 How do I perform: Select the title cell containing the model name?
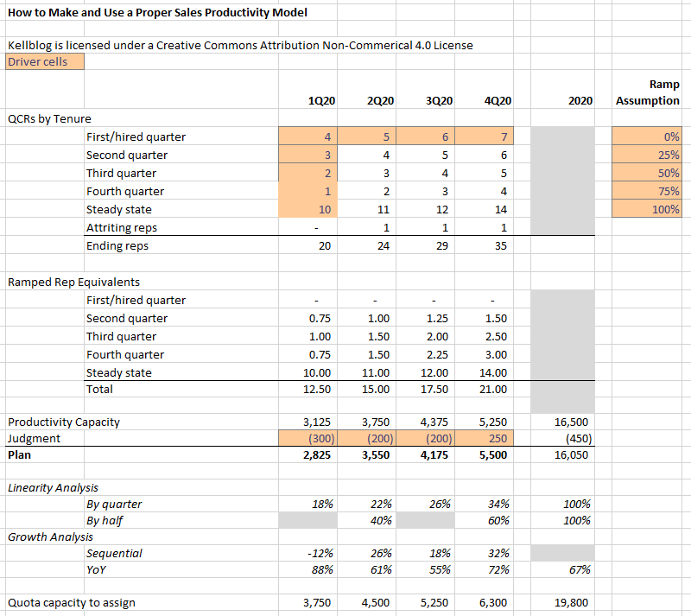[x=155, y=12]
